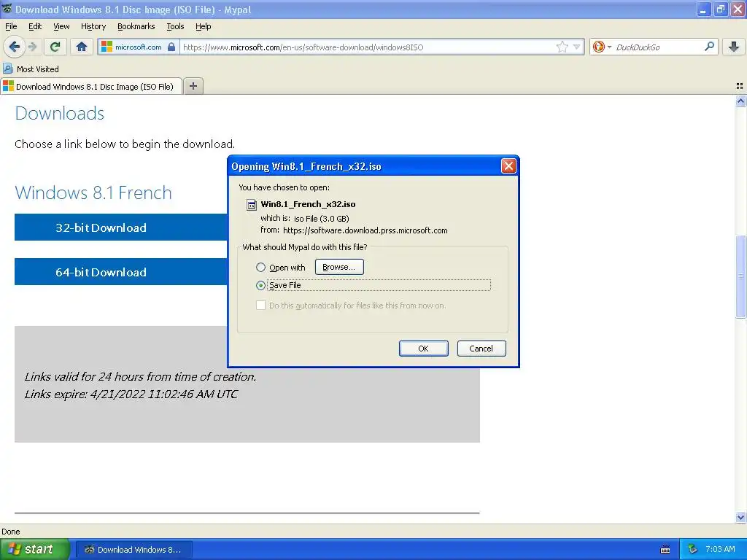Screen dimensions: 747x560
Task: Open the Downloads arrow toolbar button
Action: [x=734, y=47]
